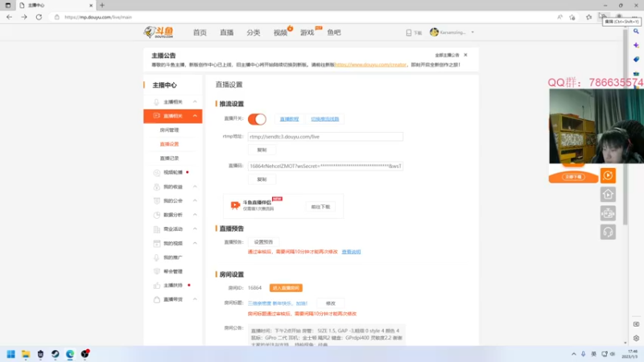The width and height of the screenshot is (644, 362).
Task: Click the 我的视频 sidebar icon
Action: tap(156, 244)
